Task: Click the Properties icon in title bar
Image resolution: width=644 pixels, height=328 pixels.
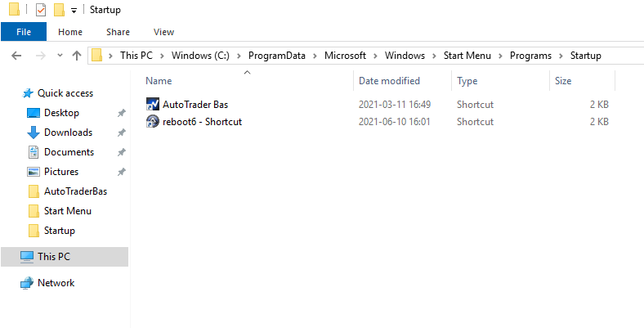Action: coord(41,10)
